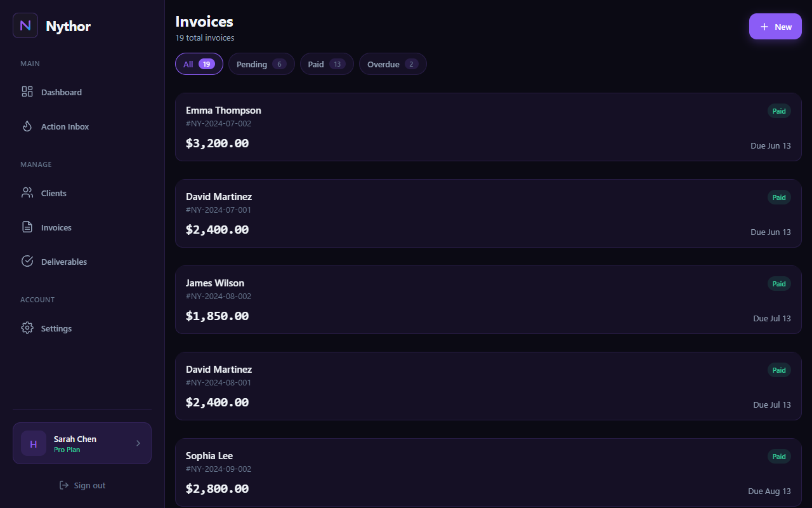Select the All invoices filter
The width and height of the screenshot is (812, 508).
pos(199,63)
